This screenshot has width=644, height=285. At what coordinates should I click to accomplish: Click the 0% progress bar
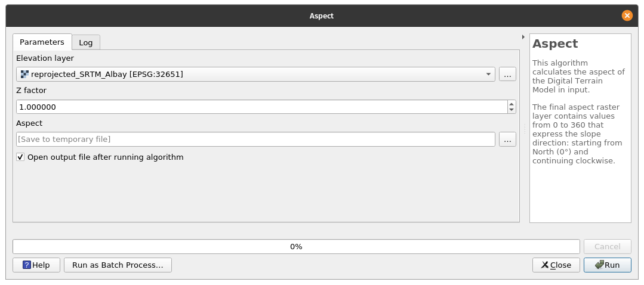coord(296,246)
